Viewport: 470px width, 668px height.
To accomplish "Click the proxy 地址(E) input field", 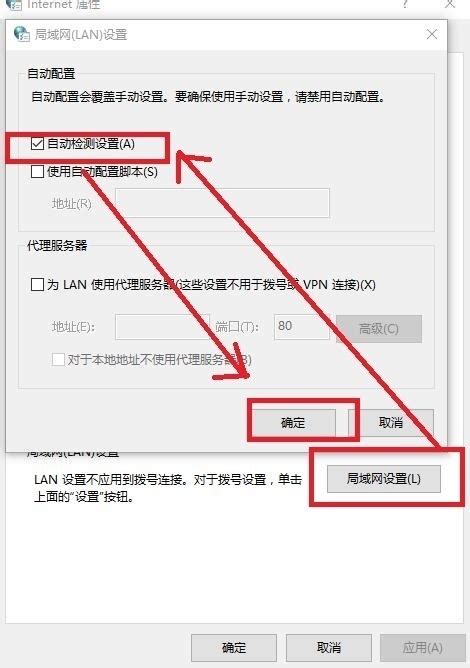I will [162, 327].
